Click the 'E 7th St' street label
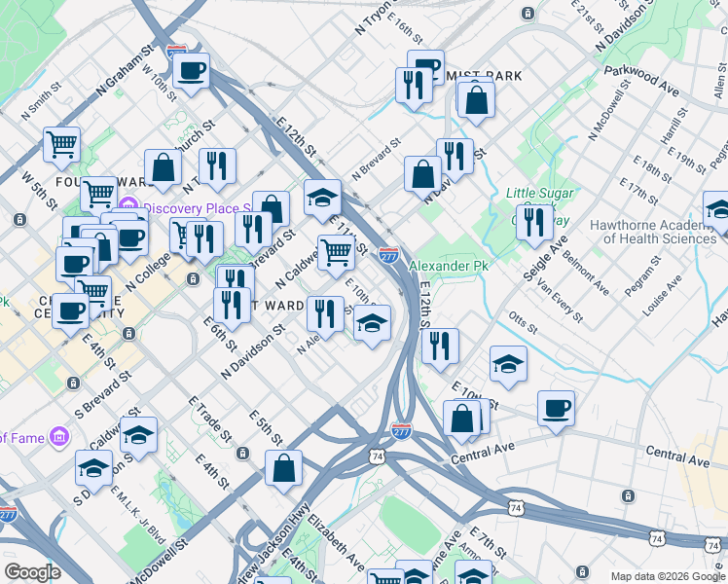The height and width of the screenshot is (584, 728). [x=488, y=542]
